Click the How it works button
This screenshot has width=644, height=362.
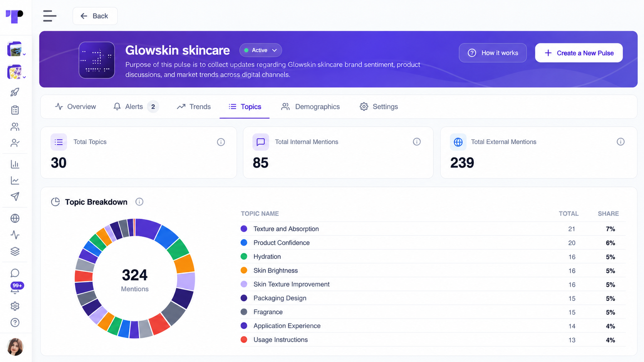click(x=493, y=53)
